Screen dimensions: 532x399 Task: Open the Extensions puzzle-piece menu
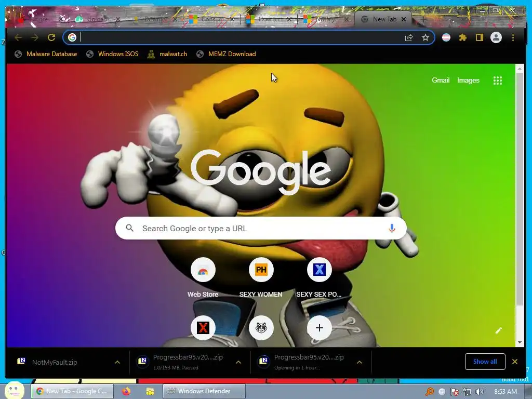pos(463,37)
